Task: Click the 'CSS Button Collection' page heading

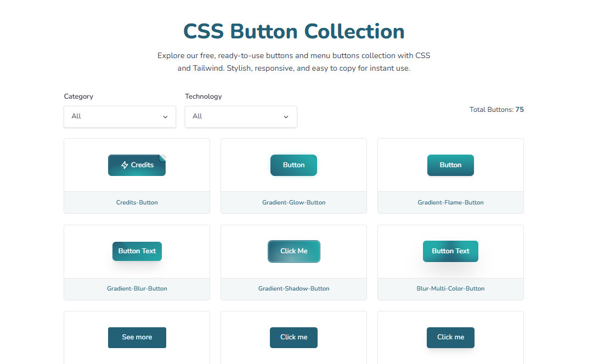Action: click(x=293, y=31)
